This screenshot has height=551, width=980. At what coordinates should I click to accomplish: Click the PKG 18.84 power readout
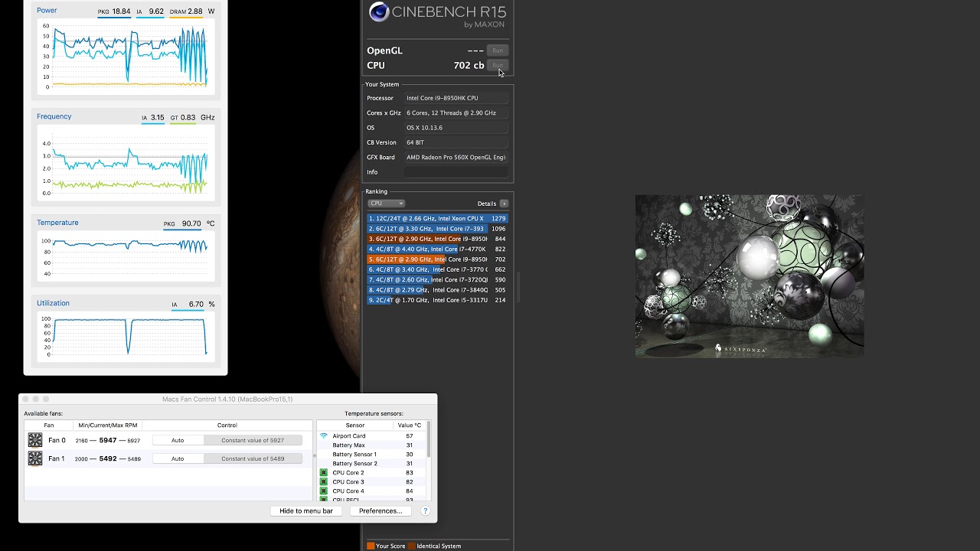click(114, 11)
